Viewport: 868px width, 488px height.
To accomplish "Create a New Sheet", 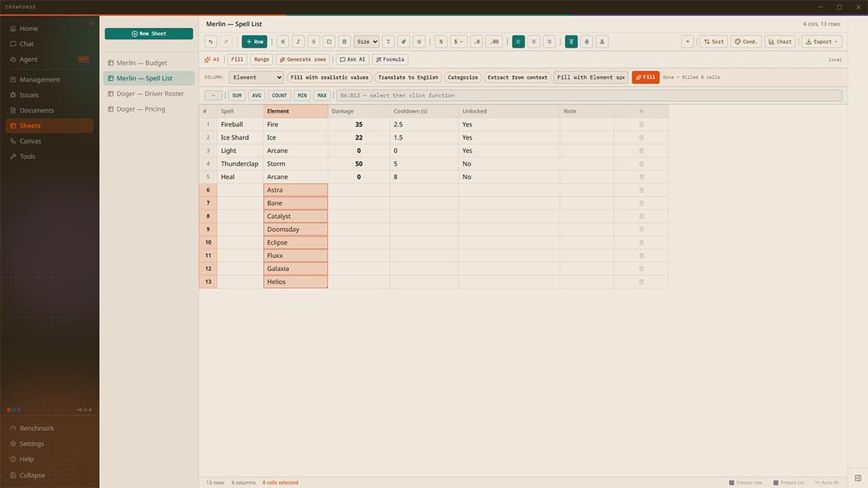I will click(149, 33).
